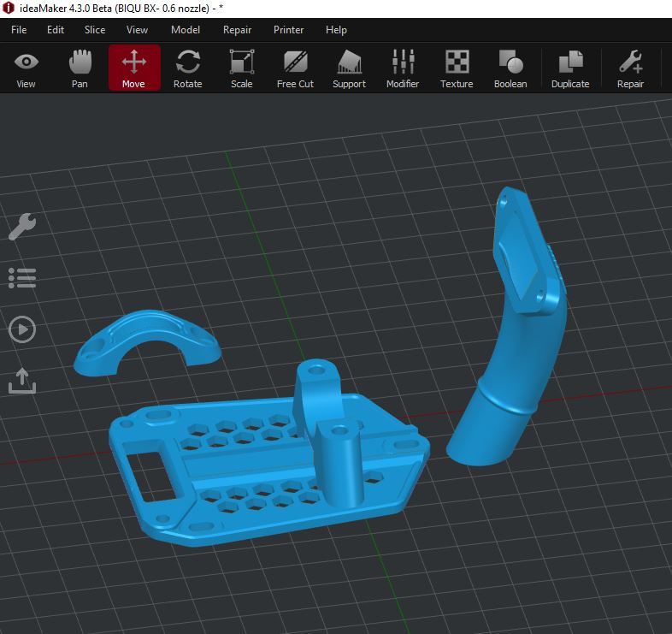Duplicate the selected model
The width and height of the screenshot is (672, 634).
pyautogui.click(x=570, y=68)
